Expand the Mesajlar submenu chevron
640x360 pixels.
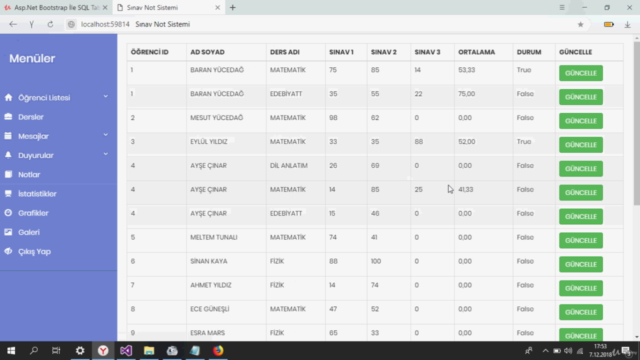(x=106, y=135)
